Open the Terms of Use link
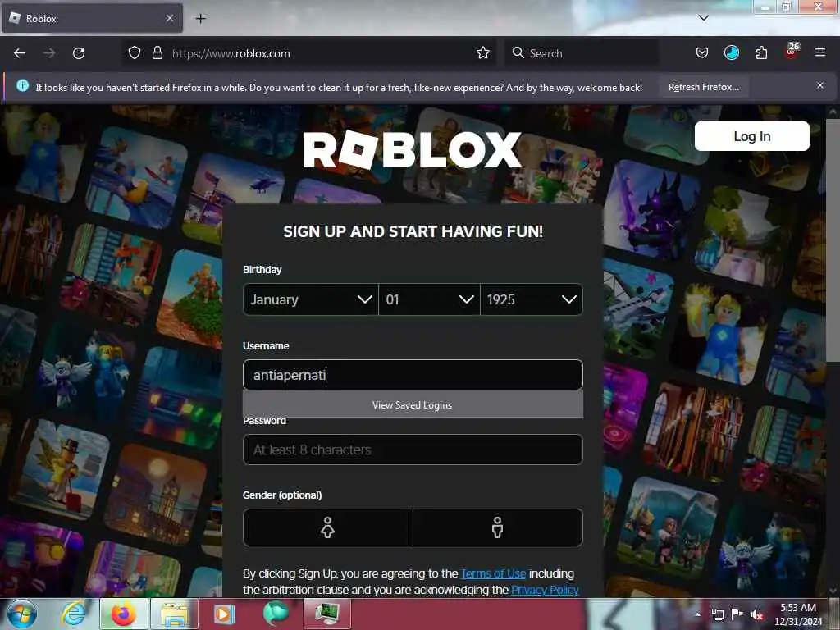 coord(493,573)
